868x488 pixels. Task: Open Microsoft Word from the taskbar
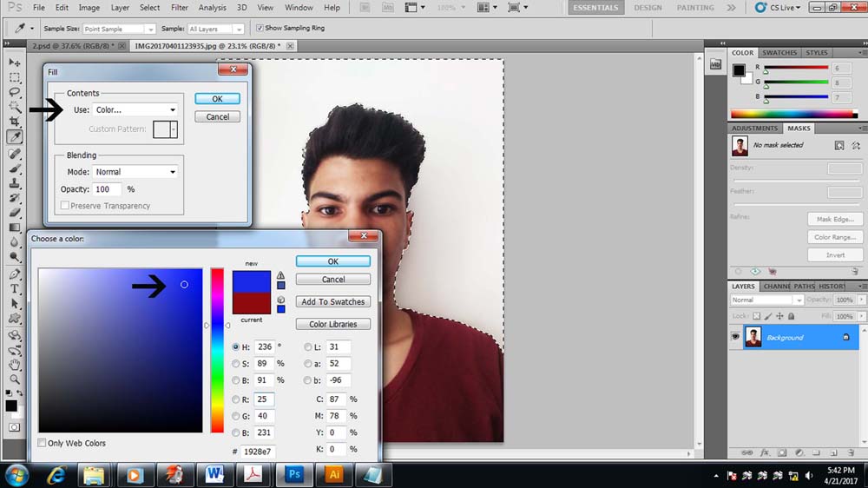214,475
